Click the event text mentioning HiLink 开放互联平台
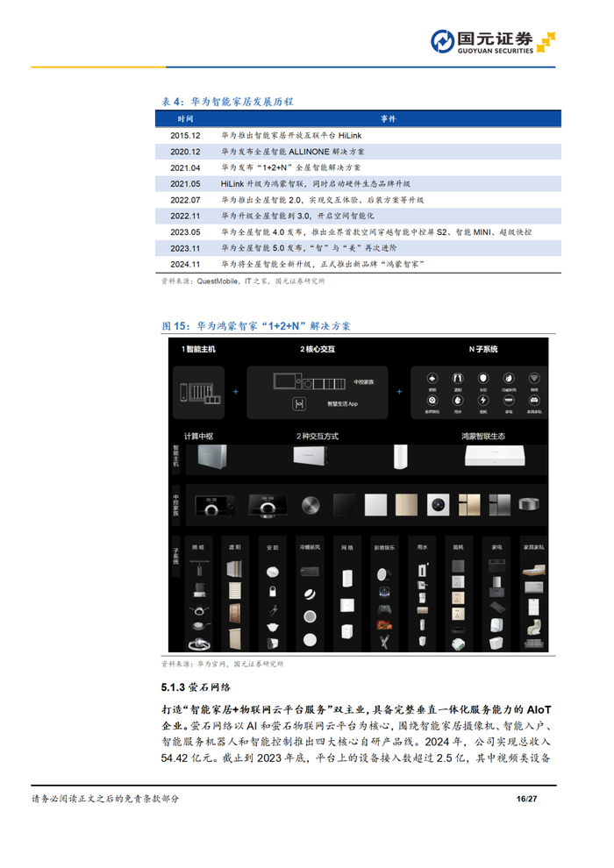 point(291,136)
